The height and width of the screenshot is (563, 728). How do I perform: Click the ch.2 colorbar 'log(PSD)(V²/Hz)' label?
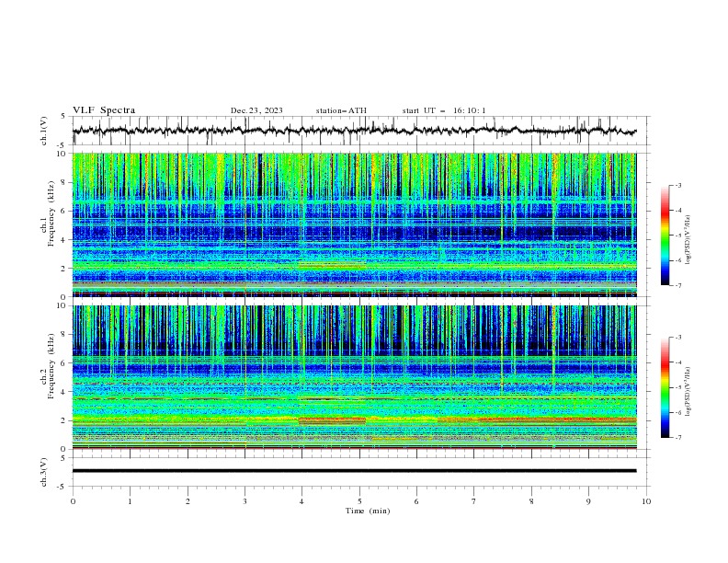click(688, 392)
